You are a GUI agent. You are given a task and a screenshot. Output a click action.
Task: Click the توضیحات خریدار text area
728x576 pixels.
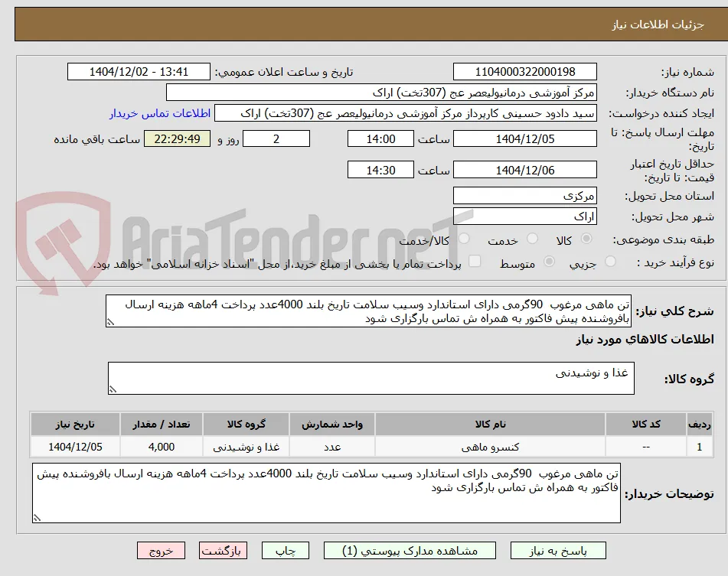pos(326,493)
